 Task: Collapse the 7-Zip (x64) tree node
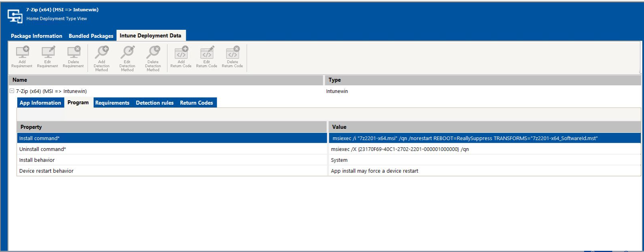pos(12,91)
